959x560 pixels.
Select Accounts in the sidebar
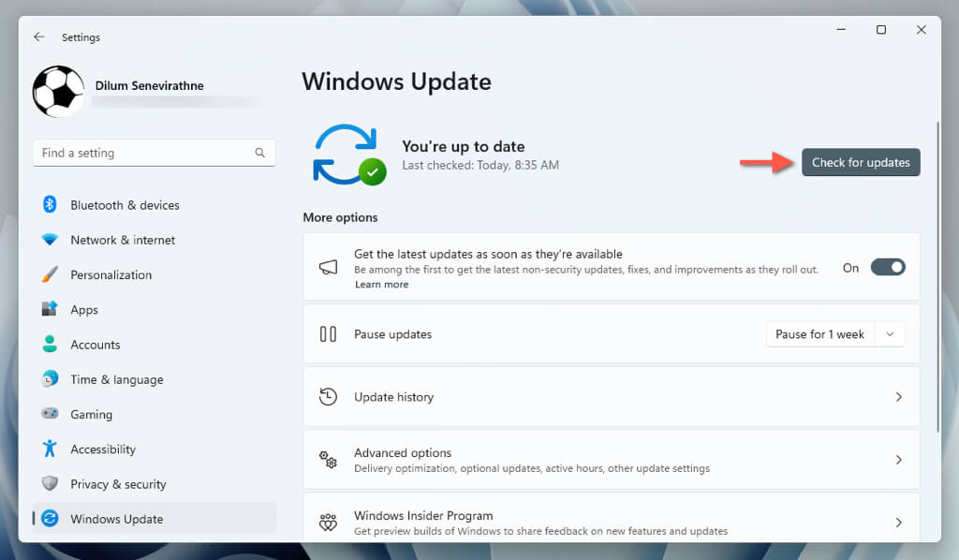click(155, 345)
